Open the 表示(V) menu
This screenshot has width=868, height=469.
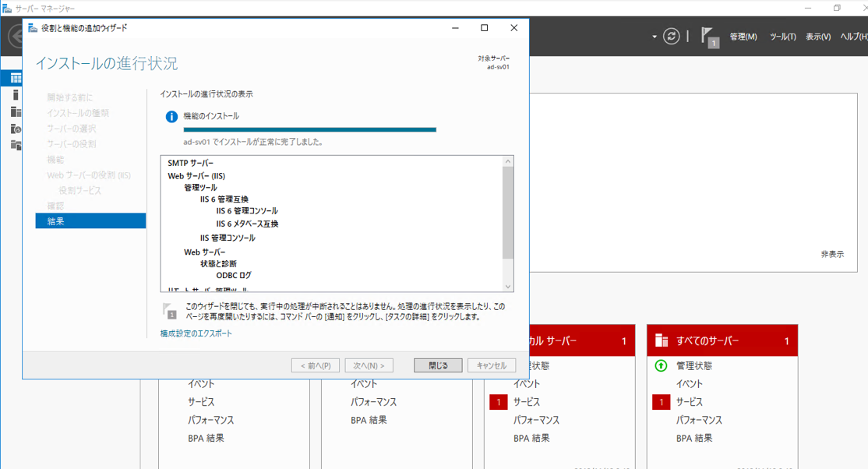[x=817, y=37]
